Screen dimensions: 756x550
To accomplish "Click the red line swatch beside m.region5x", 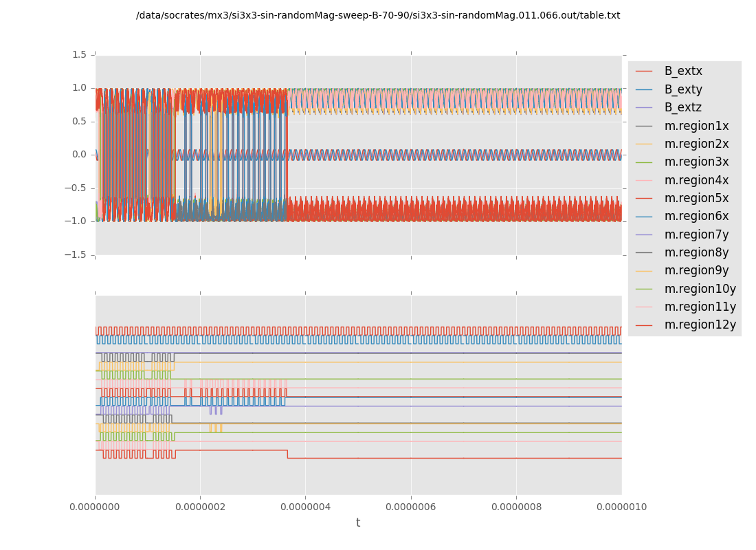I will (x=644, y=198).
